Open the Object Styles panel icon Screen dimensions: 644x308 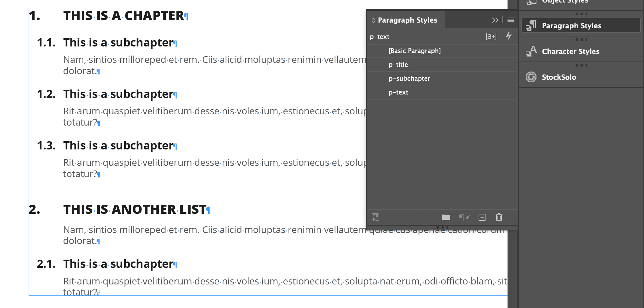tap(531, 2)
